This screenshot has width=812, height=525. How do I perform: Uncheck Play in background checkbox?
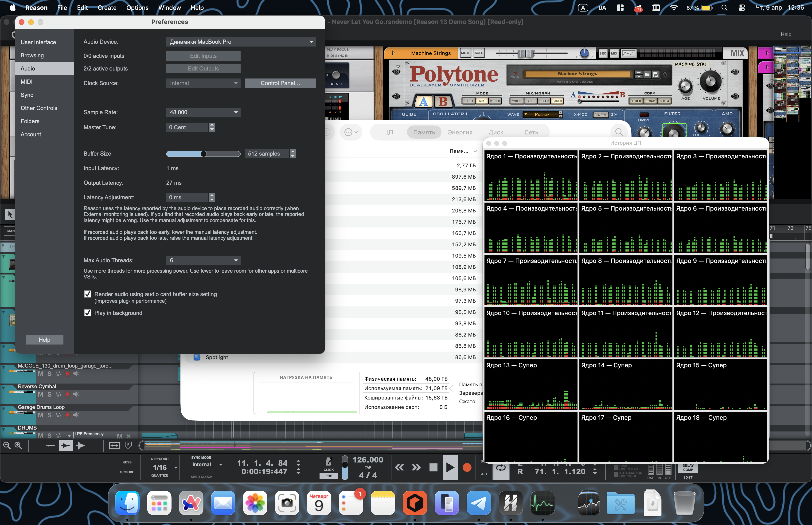click(88, 313)
